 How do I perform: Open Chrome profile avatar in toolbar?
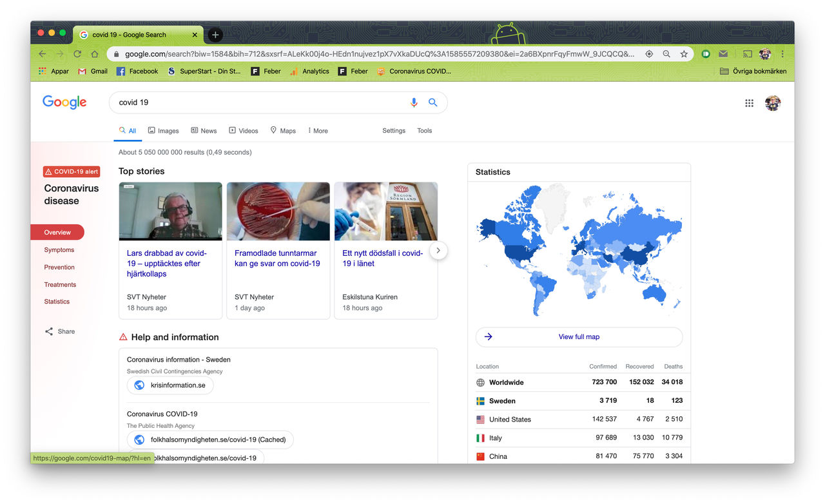pyautogui.click(x=765, y=54)
